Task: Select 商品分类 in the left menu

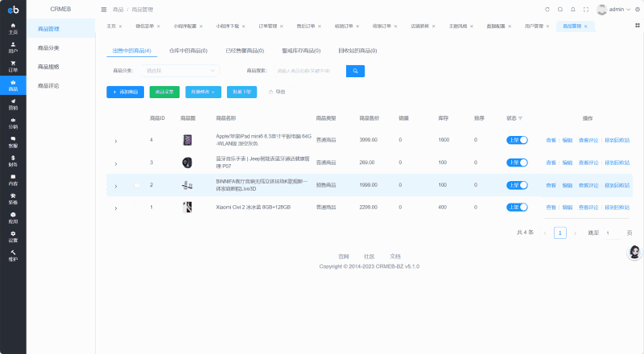Action: click(48, 48)
